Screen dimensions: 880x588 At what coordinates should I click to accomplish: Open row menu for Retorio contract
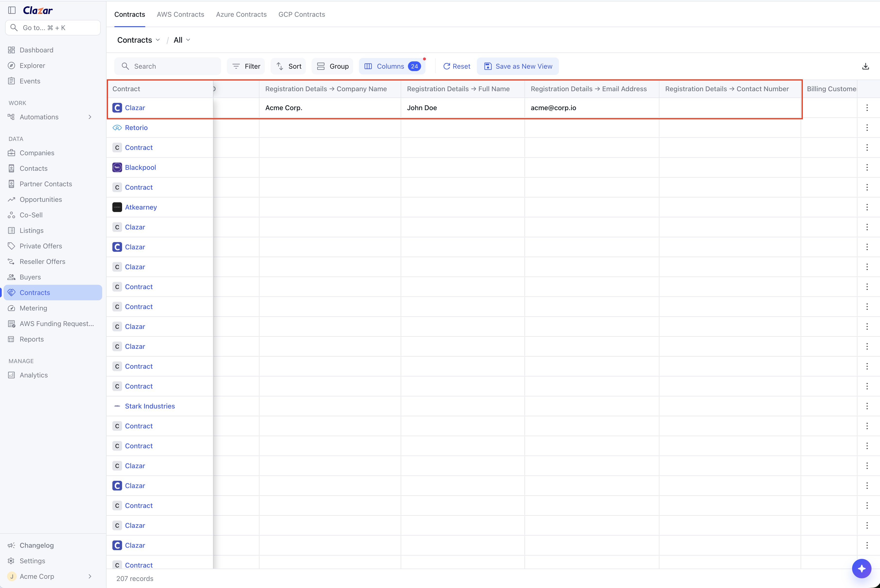click(867, 128)
